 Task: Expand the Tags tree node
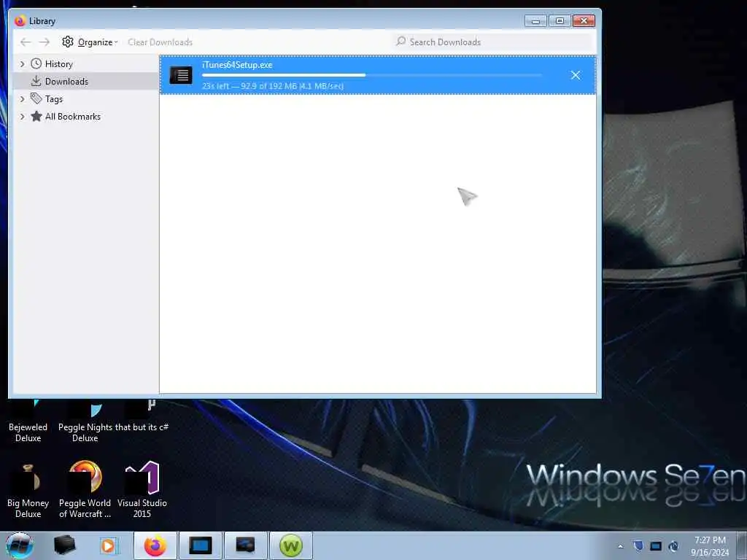coord(22,99)
